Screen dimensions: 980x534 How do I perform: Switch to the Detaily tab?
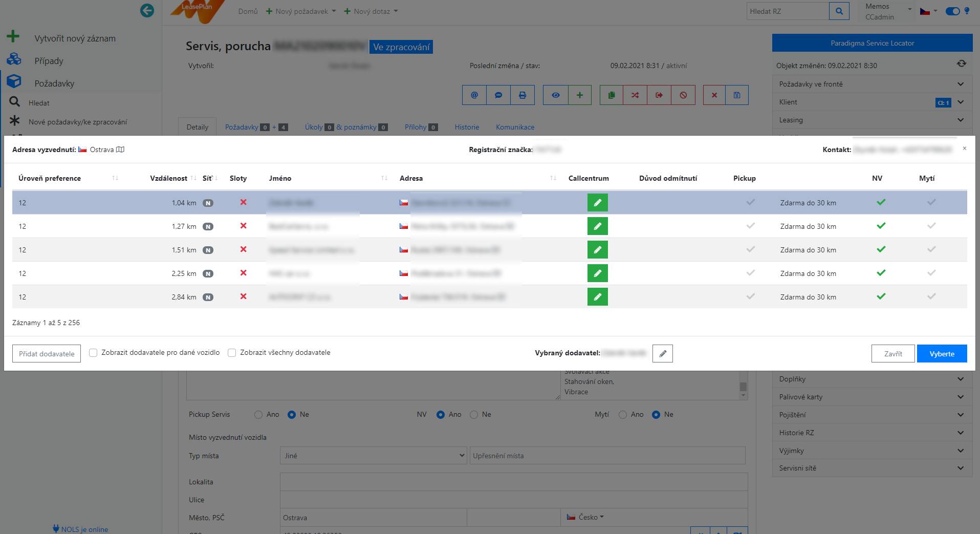click(197, 127)
